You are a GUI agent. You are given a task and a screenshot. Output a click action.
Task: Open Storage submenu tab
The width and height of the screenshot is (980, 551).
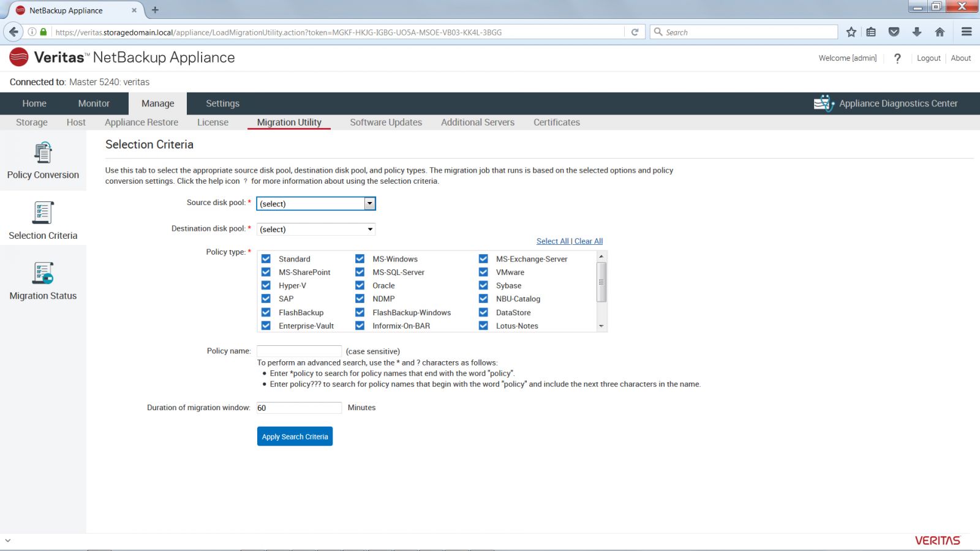coord(32,122)
